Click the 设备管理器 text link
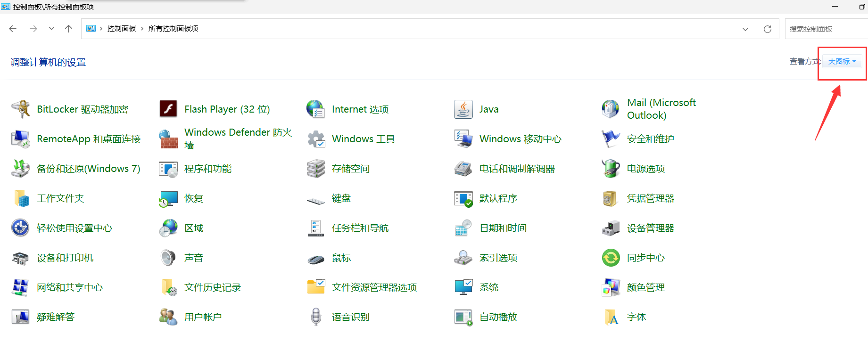Image resolution: width=868 pixels, height=358 pixels. point(651,228)
